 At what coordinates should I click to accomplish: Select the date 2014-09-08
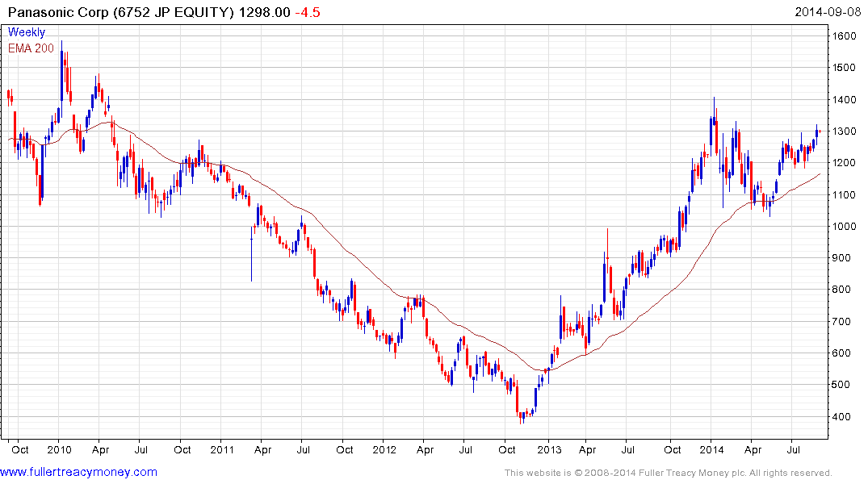tap(828, 12)
